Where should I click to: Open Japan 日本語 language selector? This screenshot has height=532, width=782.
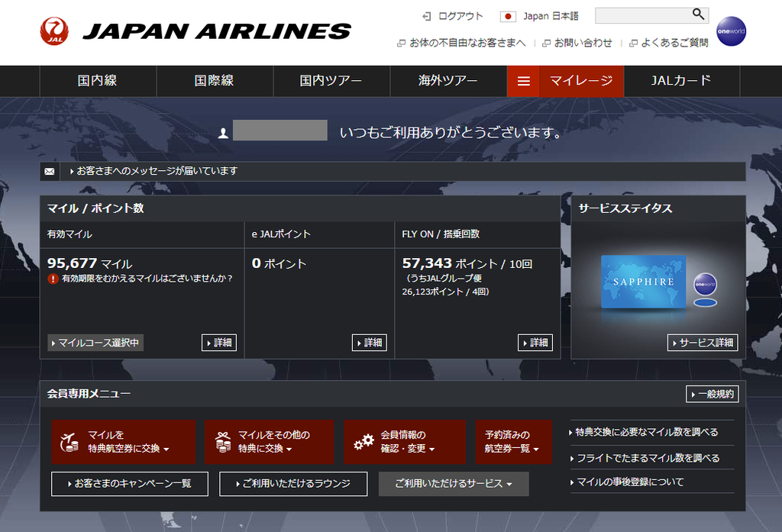click(551, 17)
